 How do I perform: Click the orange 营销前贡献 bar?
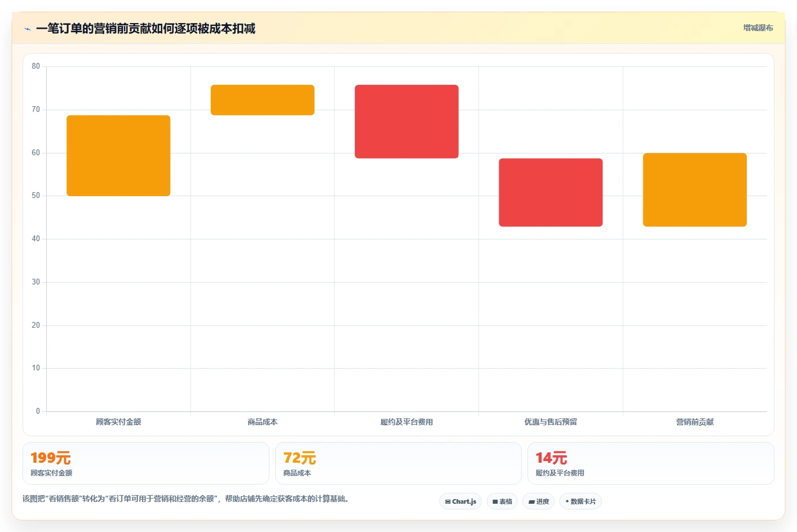pos(695,190)
